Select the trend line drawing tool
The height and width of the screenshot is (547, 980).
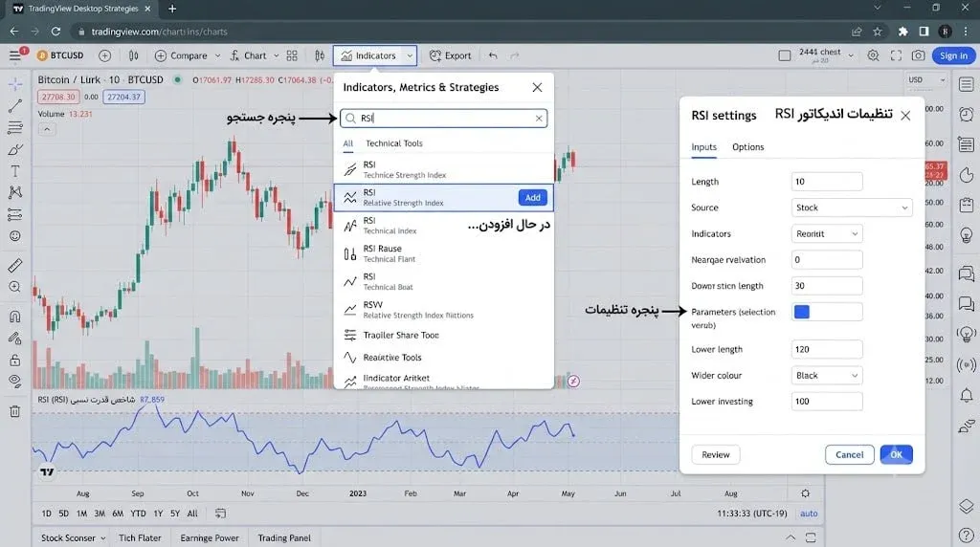[x=15, y=106]
